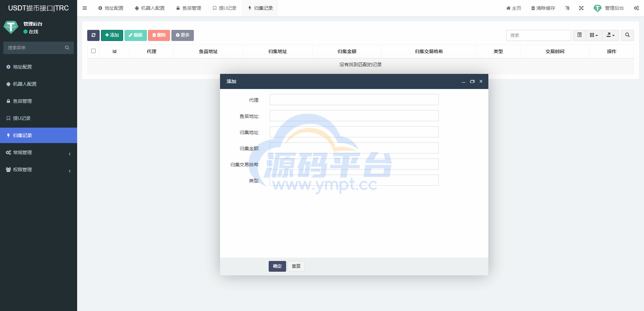Open the settings gears icon top right
The image size is (644, 311).
pyautogui.click(x=636, y=8)
